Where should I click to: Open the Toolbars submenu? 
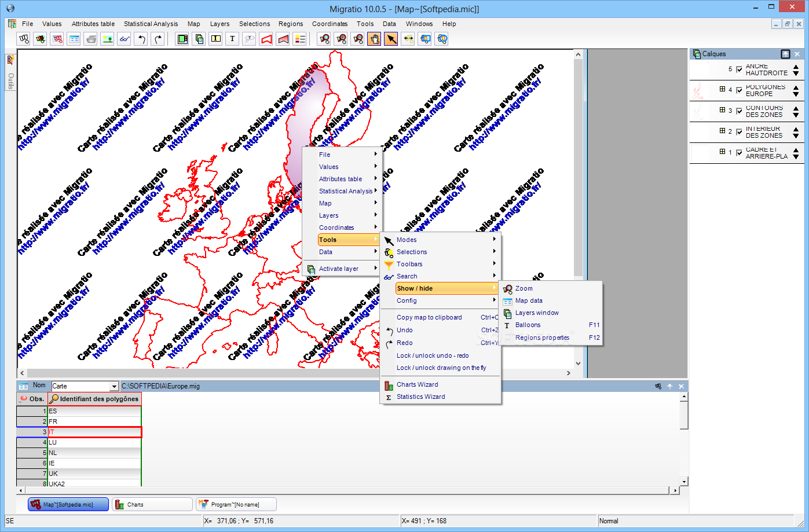440,264
